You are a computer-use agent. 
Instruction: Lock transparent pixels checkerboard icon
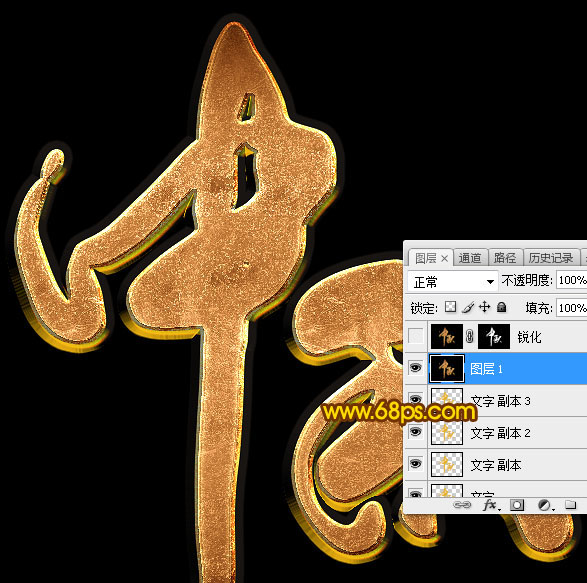(450, 307)
